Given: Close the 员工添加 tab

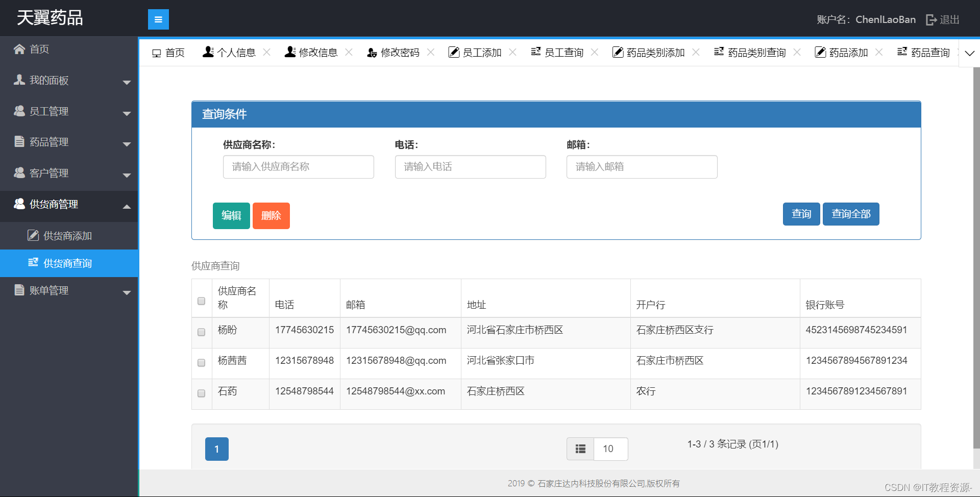Looking at the screenshot, I should click(x=513, y=52).
